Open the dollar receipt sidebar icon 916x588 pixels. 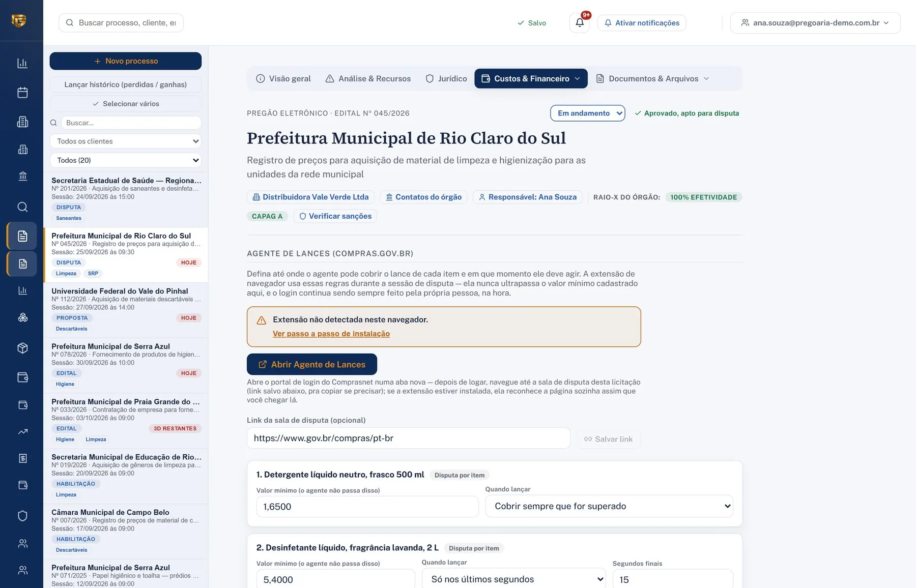[x=22, y=458]
